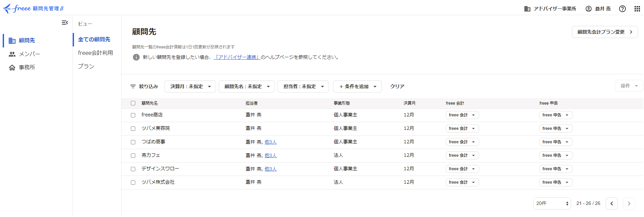Open the 決算月 : 未指定 dropdown
644x217 pixels.
(x=190, y=86)
